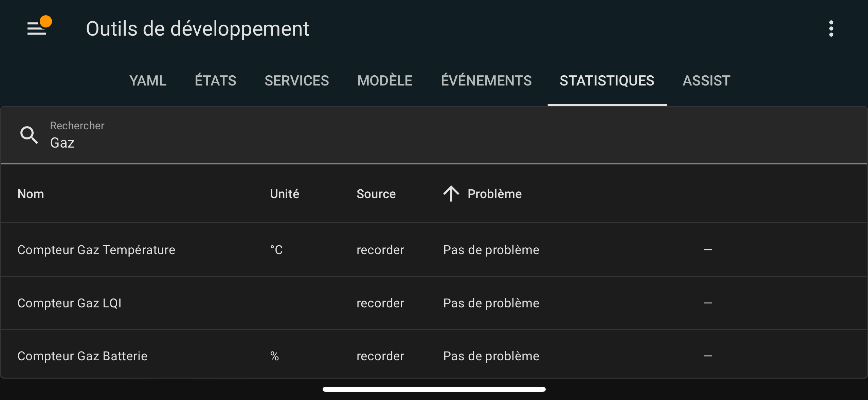Open the three-dot overflow menu
Screen dimensions: 868x400
(831, 28)
